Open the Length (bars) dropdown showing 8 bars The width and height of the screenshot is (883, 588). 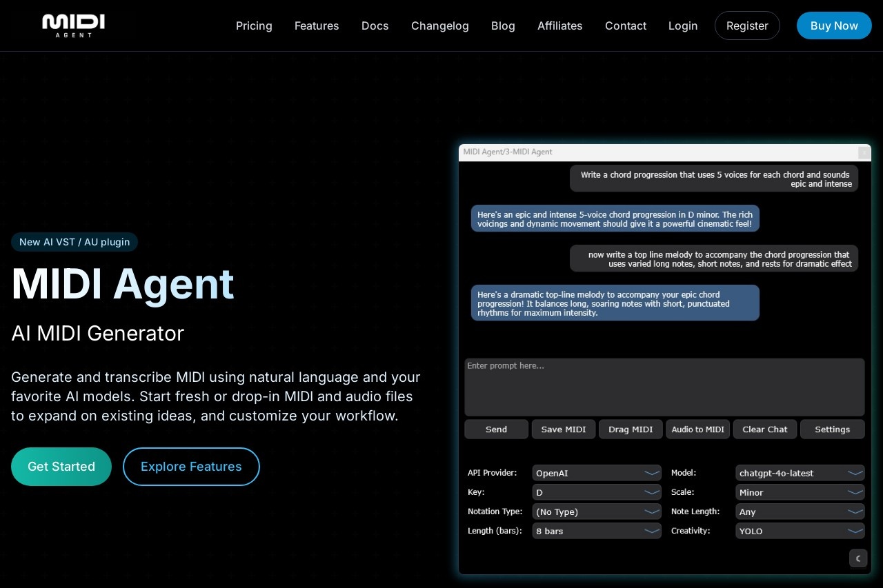tap(597, 531)
